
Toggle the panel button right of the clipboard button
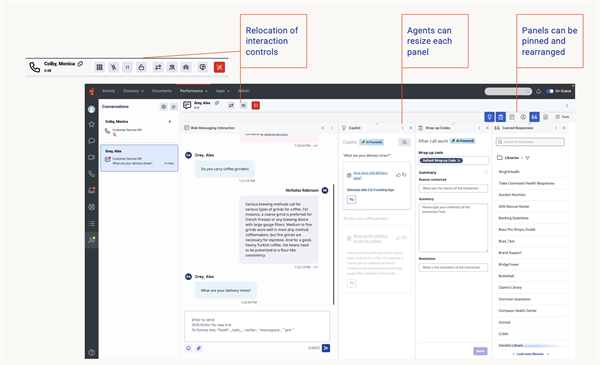pyautogui.click(x=512, y=117)
